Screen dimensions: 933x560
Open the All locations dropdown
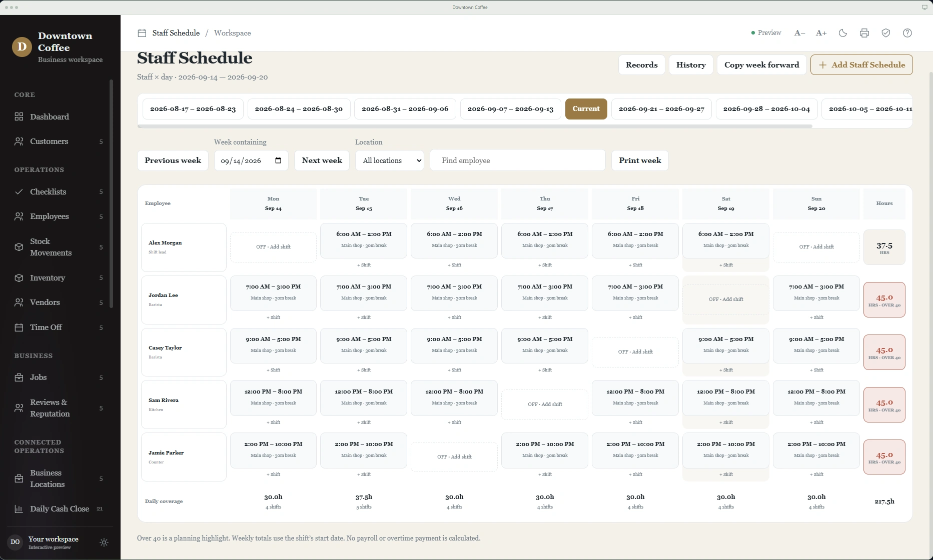pyautogui.click(x=390, y=160)
